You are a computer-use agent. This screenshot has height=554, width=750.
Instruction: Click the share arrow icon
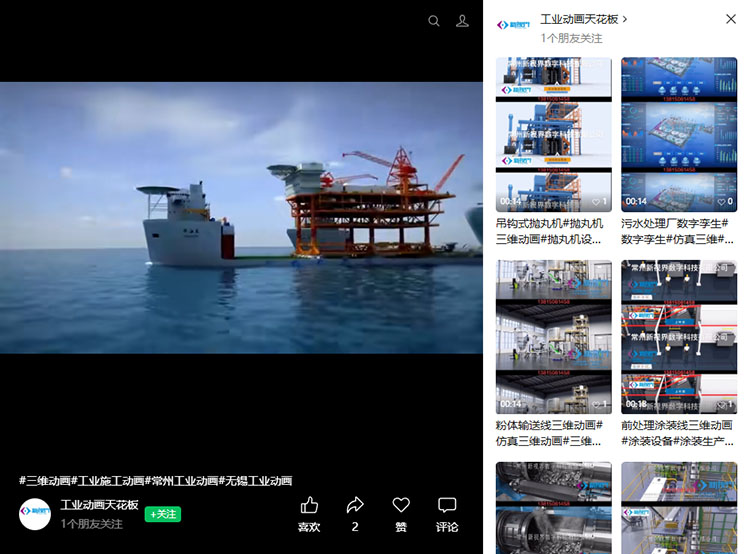pos(355,505)
